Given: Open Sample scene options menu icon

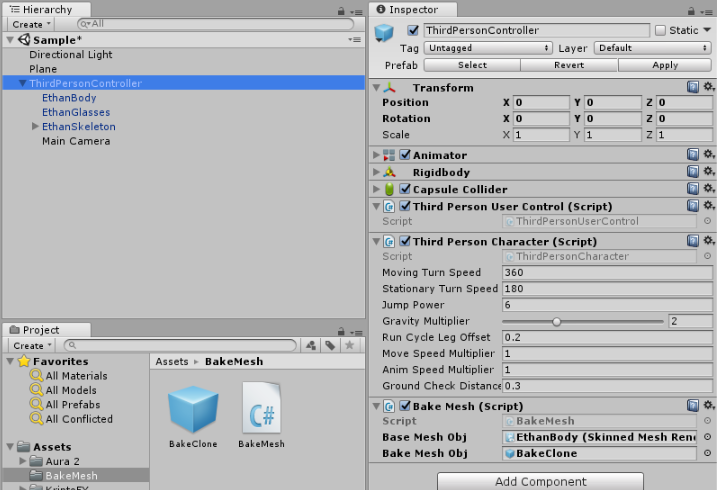Looking at the screenshot, I should pyautogui.click(x=354, y=40).
